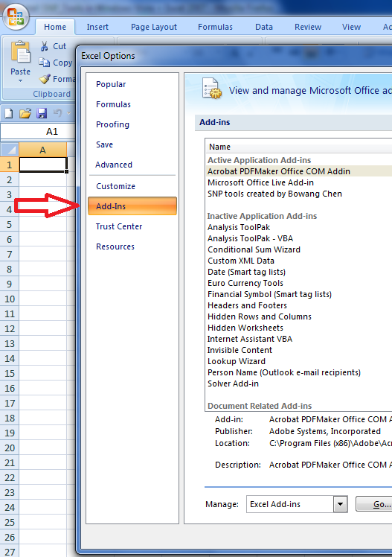Viewport: 392px width, 557px height.
Task: Open the Office button menu
Action: [16, 16]
